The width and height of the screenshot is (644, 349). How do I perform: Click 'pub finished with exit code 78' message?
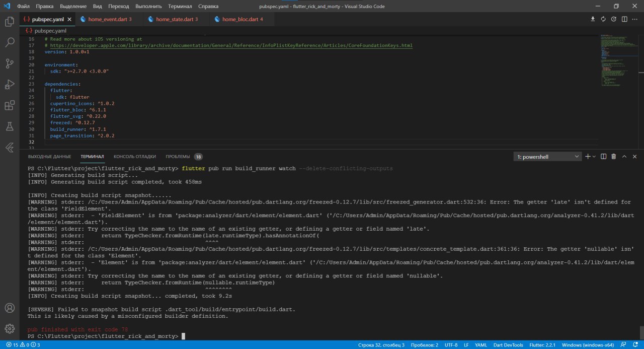[78, 329]
